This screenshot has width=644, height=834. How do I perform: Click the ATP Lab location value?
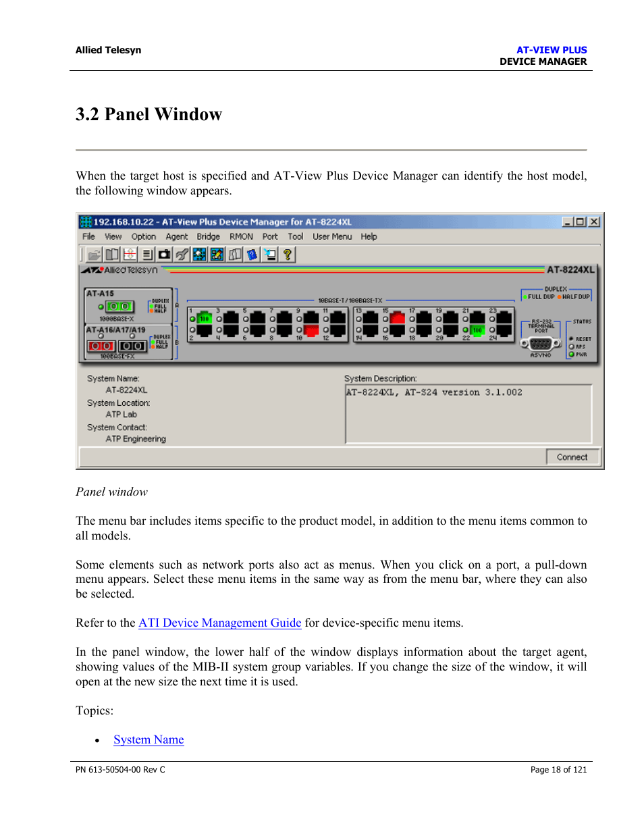[121, 415]
